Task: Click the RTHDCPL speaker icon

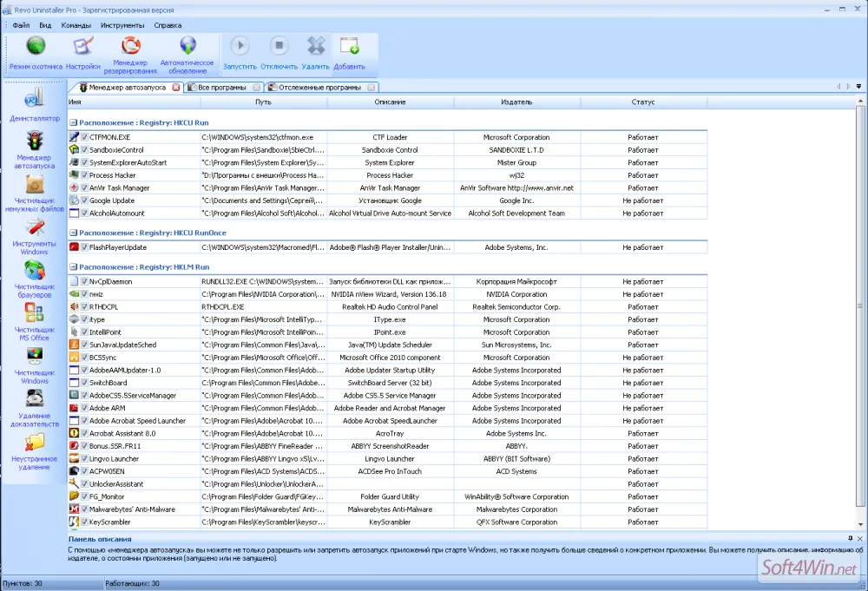Action: point(74,306)
